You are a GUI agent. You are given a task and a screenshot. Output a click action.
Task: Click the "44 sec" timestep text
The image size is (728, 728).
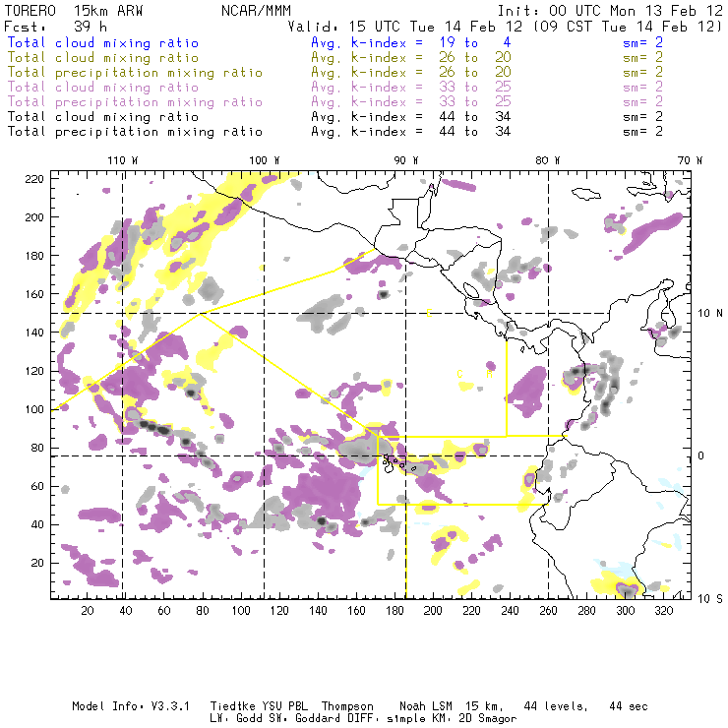(629, 706)
